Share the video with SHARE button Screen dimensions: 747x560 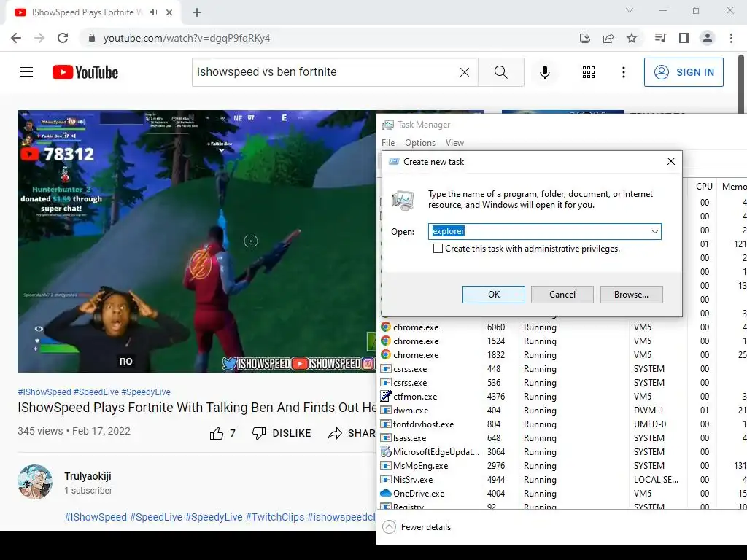click(x=352, y=433)
